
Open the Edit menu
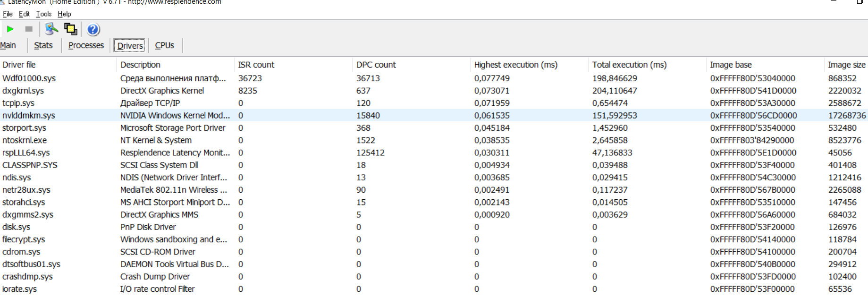tap(24, 14)
